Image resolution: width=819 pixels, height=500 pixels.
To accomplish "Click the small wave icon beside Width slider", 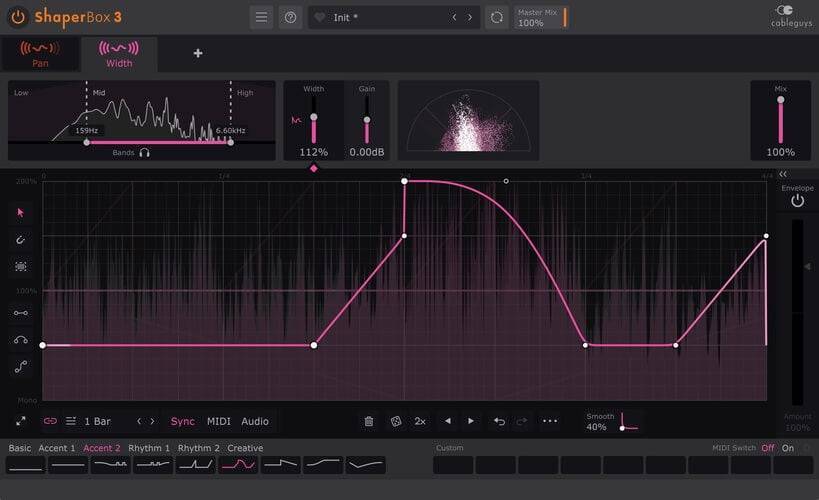I will point(296,121).
